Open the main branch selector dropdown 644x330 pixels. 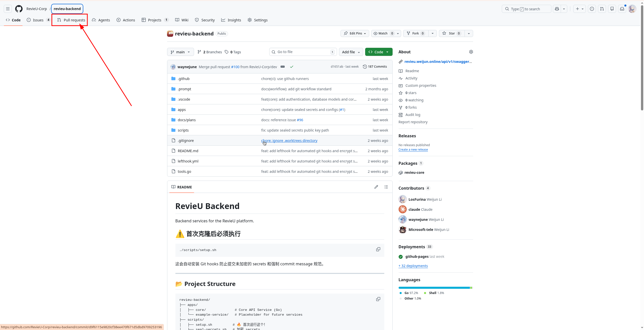click(x=180, y=52)
